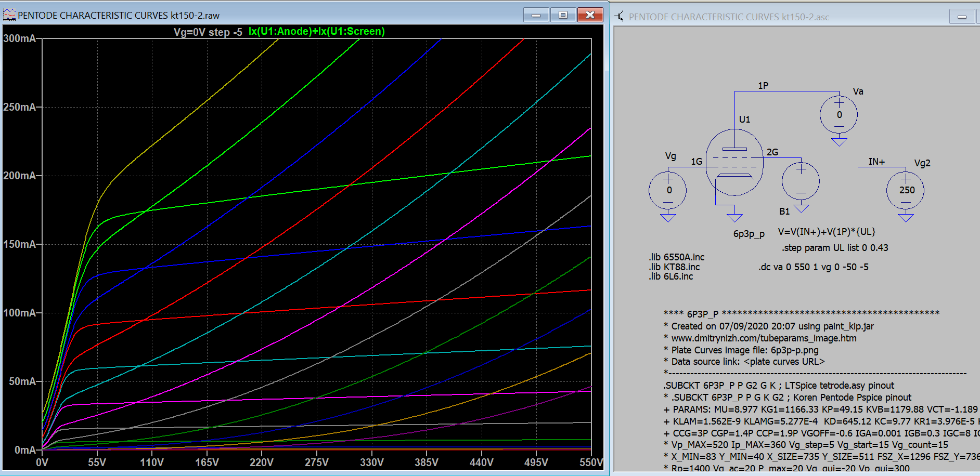Viewport: 980px width, 476px height.
Task: Click the '* X_MIN=83 Y_MIN=40' comment line
Action: [x=821, y=457]
